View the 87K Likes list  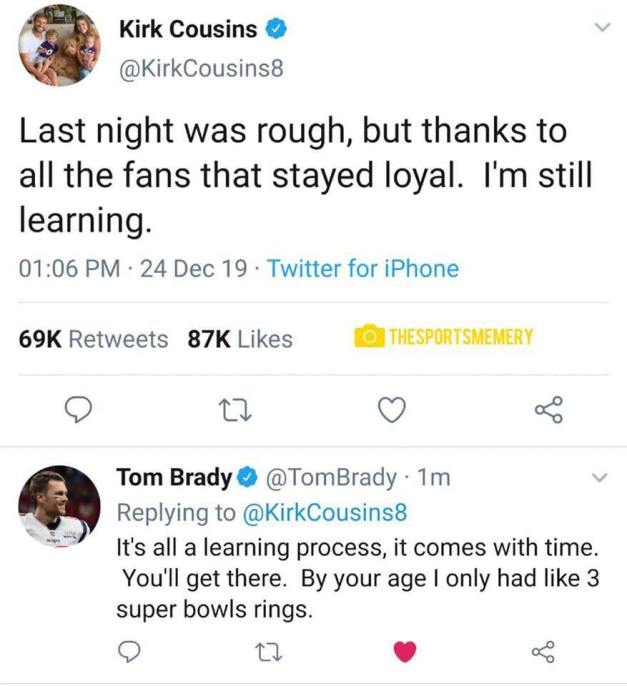pos(240,339)
